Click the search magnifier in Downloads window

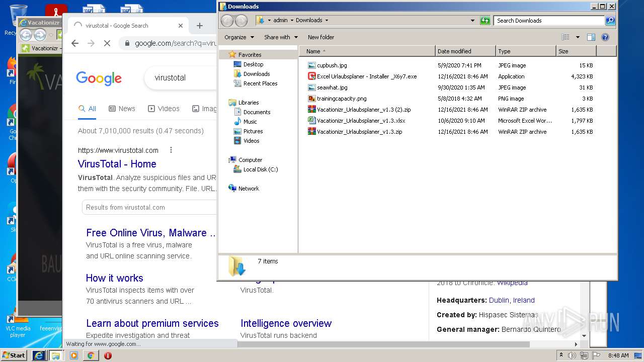click(610, 21)
